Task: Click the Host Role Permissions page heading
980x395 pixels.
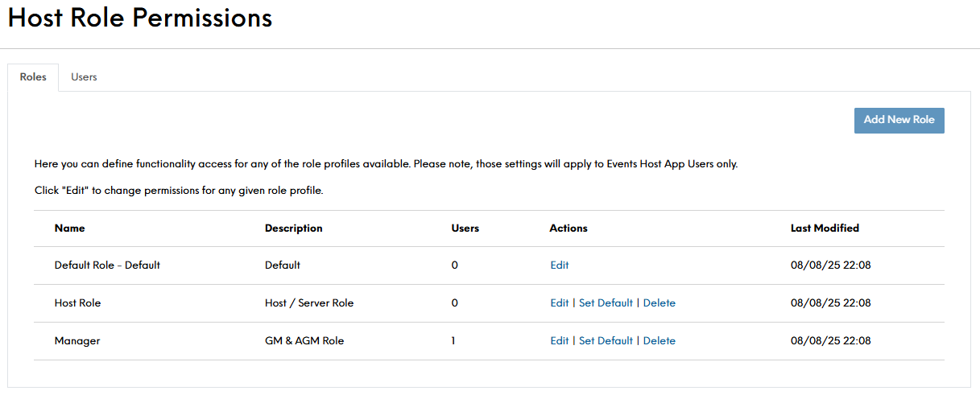Action: pyautogui.click(x=140, y=19)
